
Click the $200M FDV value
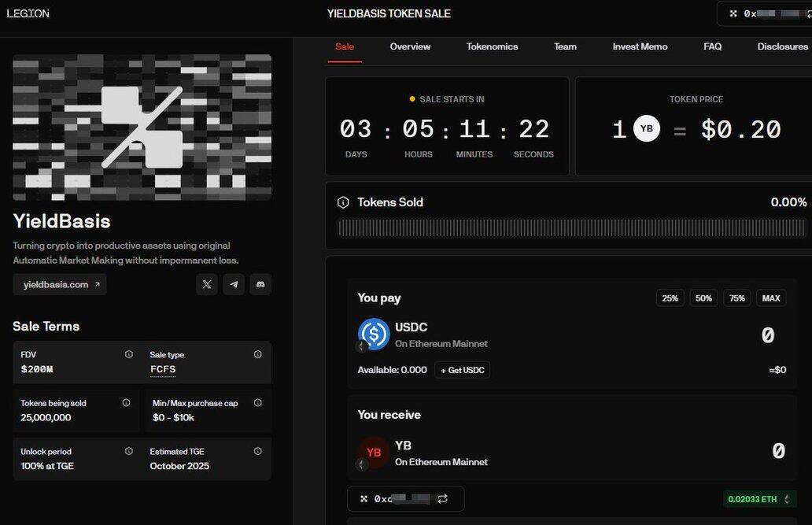click(37, 369)
